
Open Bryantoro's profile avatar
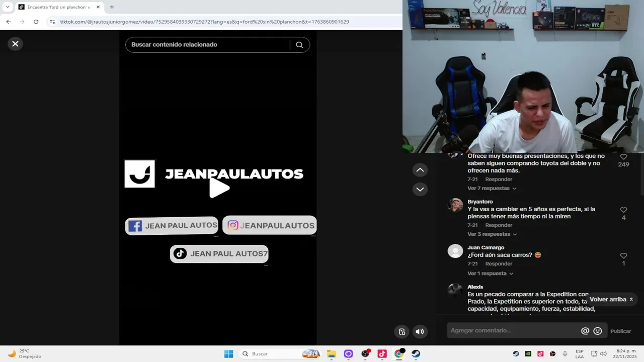[x=455, y=205]
